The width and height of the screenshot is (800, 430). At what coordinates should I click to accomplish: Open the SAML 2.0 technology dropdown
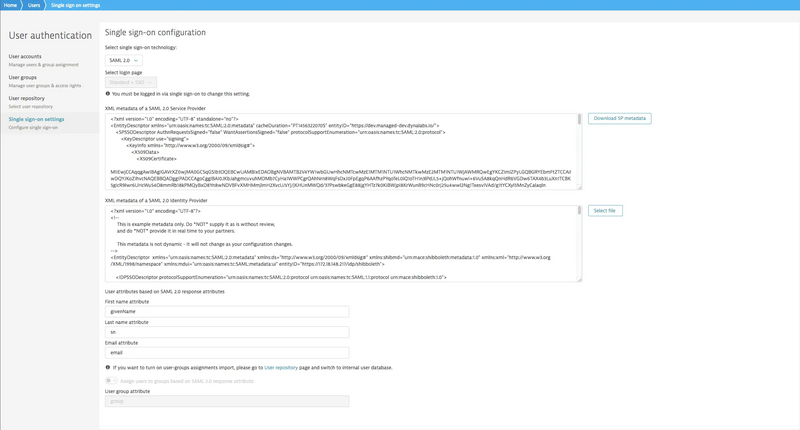tap(123, 60)
